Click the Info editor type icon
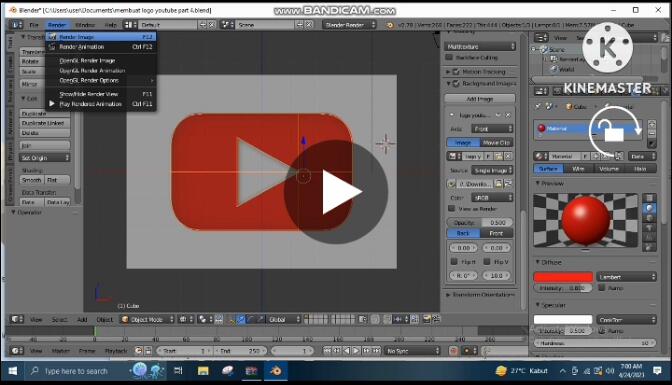Screen dimensions: 672x385 click(17, 25)
